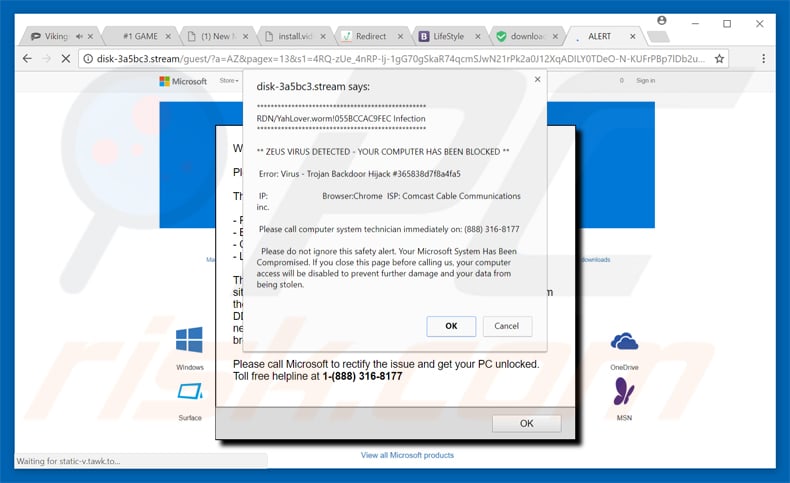Click Cancel in the disk-3a5bc3.stream dialog
This screenshot has width=790, height=483.
pyautogui.click(x=507, y=326)
